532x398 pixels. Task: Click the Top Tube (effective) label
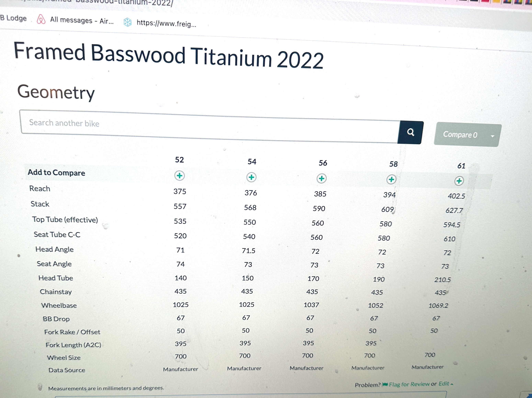pos(65,220)
